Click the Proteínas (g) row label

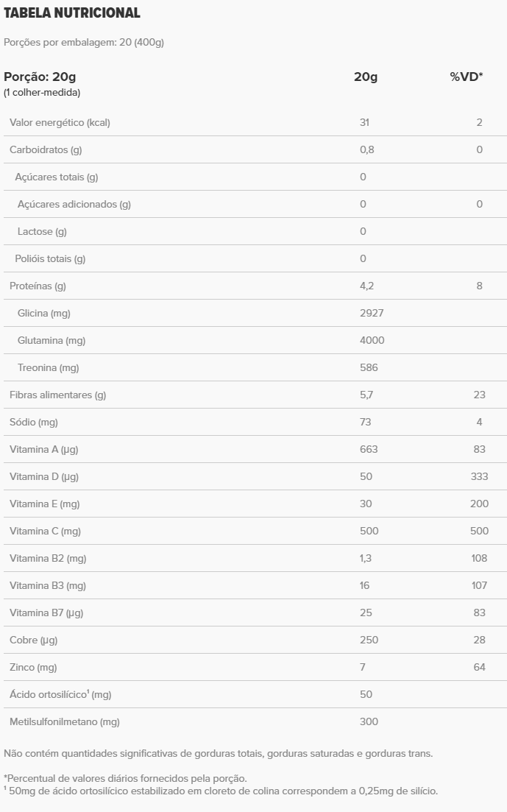(x=38, y=286)
